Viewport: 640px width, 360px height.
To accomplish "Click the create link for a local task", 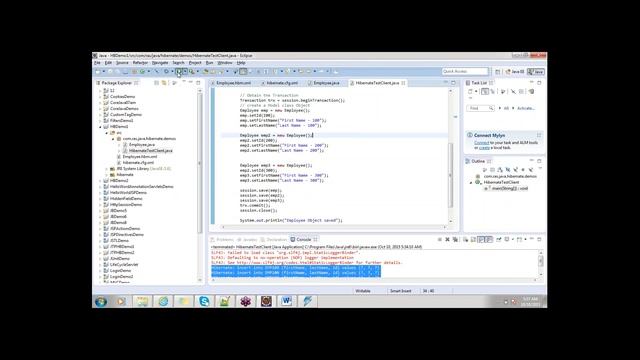I will pyautogui.click(x=484, y=148).
